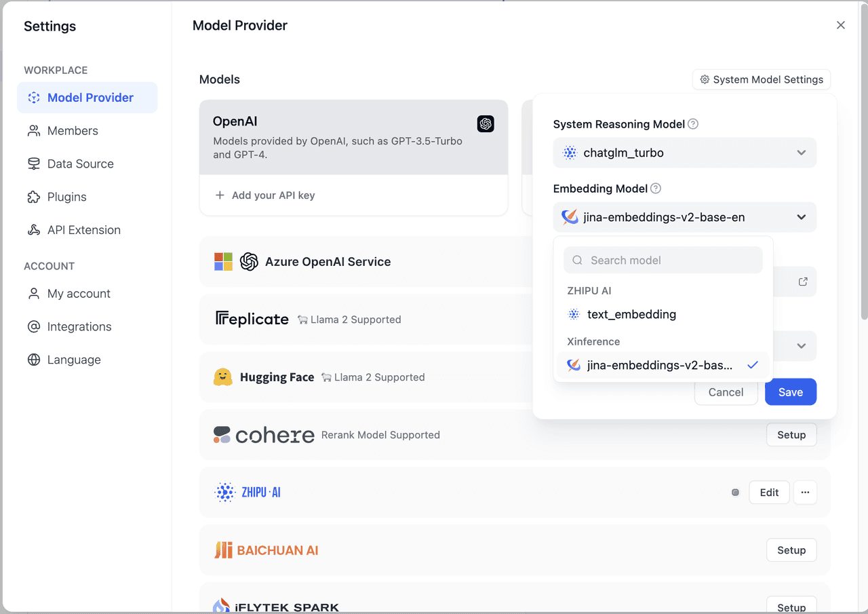This screenshot has width=868, height=614.
Task: Click the help icon beside Embedding Model
Action: point(655,189)
